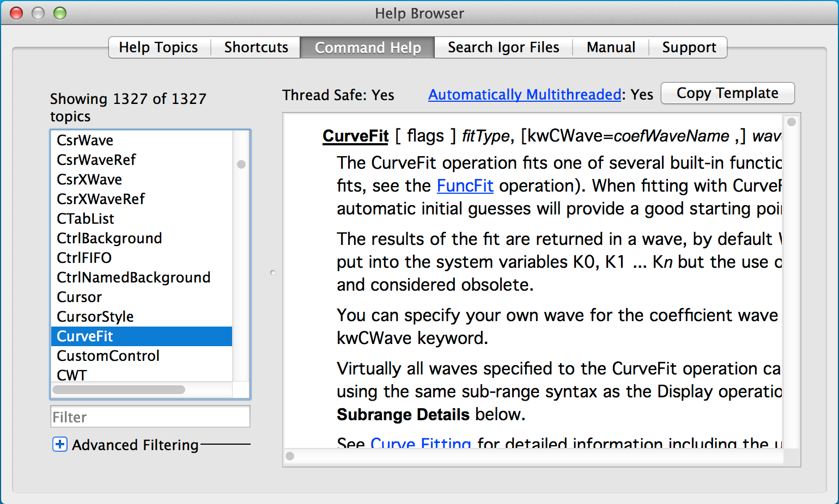Choose the CsrXWave topic
Viewport: 839px width, 504px height.
pyautogui.click(x=142, y=180)
